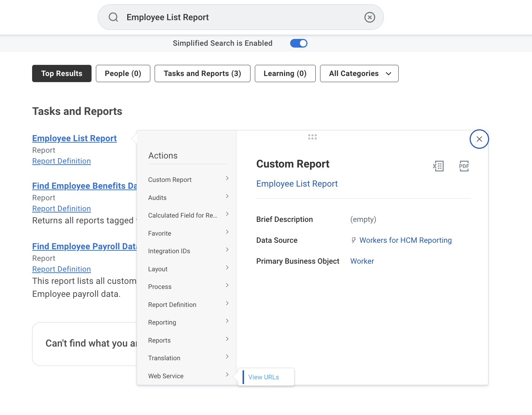Open Workers for HCM Reporting link
Viewport: 532px width, 415px height.
coord(405,240)
